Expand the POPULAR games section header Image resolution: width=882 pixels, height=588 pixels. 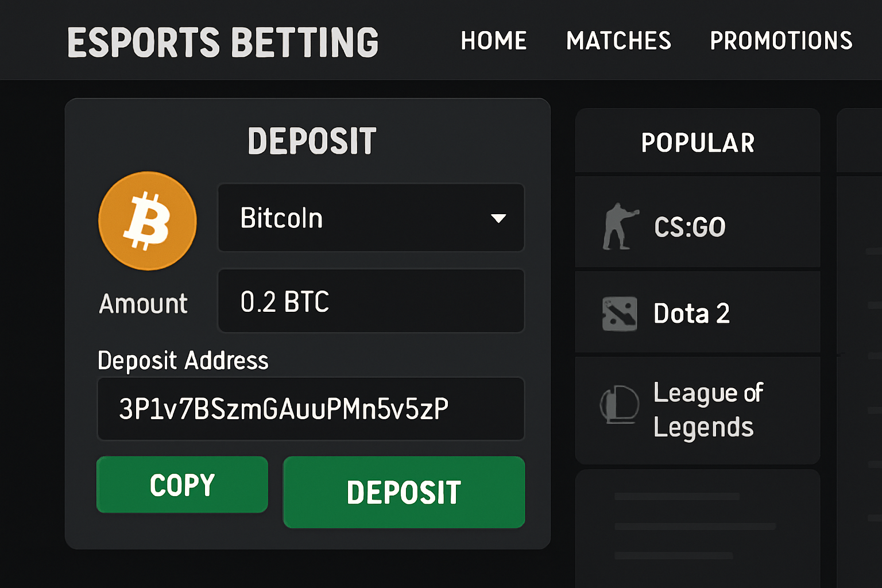[x=698, y=141]
